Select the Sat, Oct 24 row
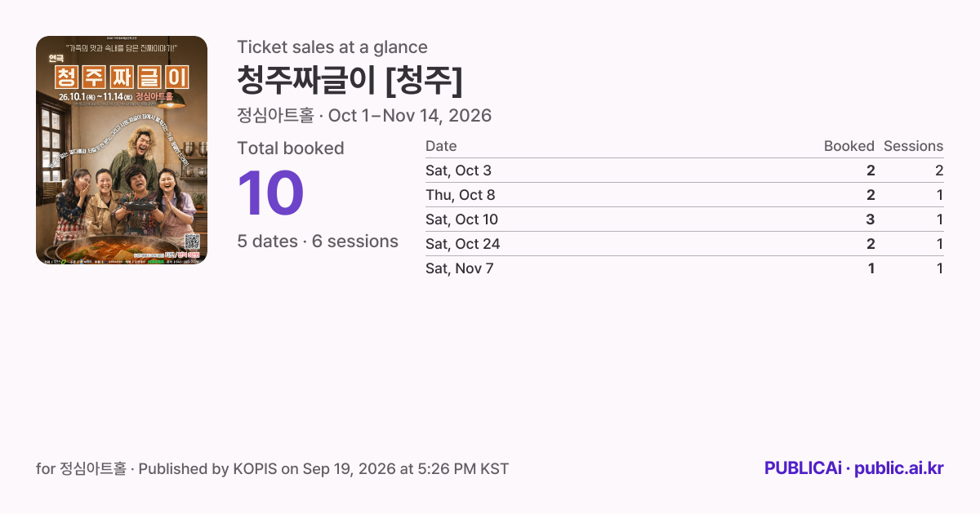Image resolution: width=980 pixels, height=514 pixels. (x=684, y=244)
